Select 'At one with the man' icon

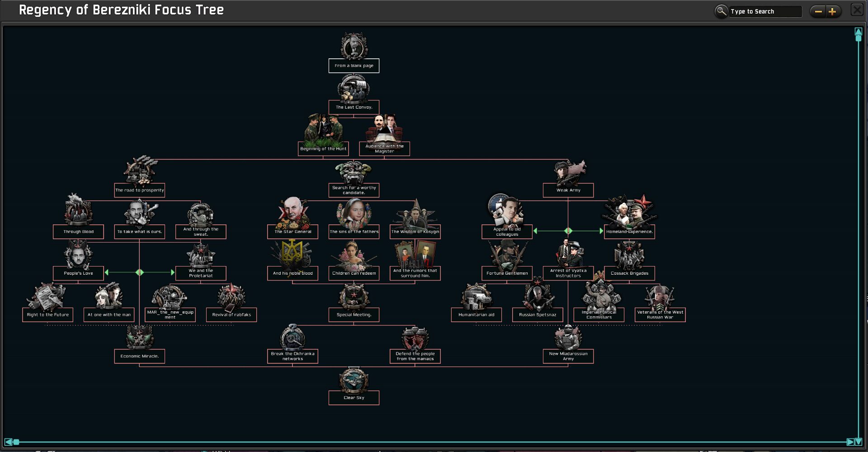109,295
